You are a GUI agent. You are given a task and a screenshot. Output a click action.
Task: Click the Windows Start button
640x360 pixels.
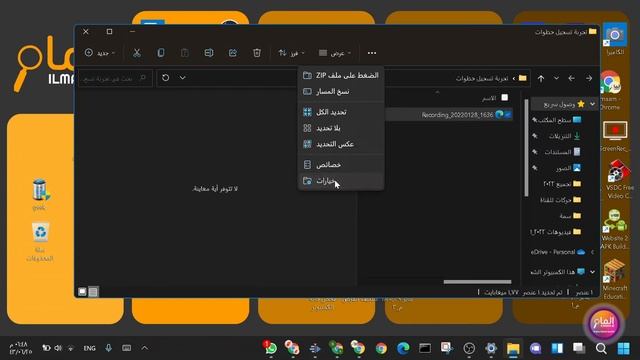(x=623, y=349)
